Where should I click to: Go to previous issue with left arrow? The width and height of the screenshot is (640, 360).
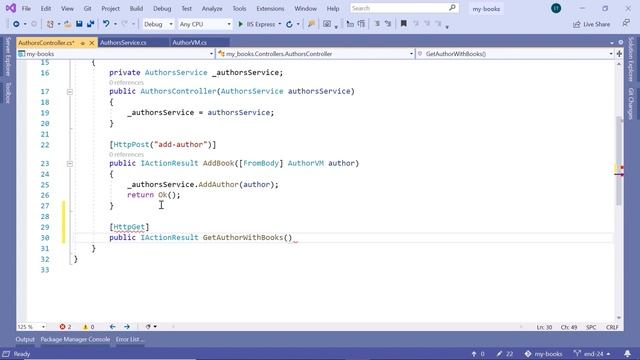(112, 327)
